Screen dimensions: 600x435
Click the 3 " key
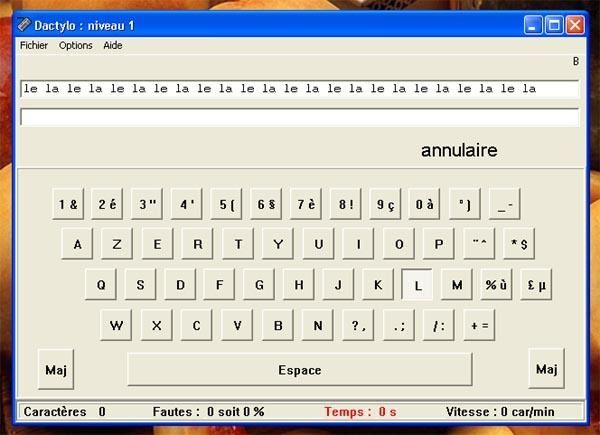(147, 204)
